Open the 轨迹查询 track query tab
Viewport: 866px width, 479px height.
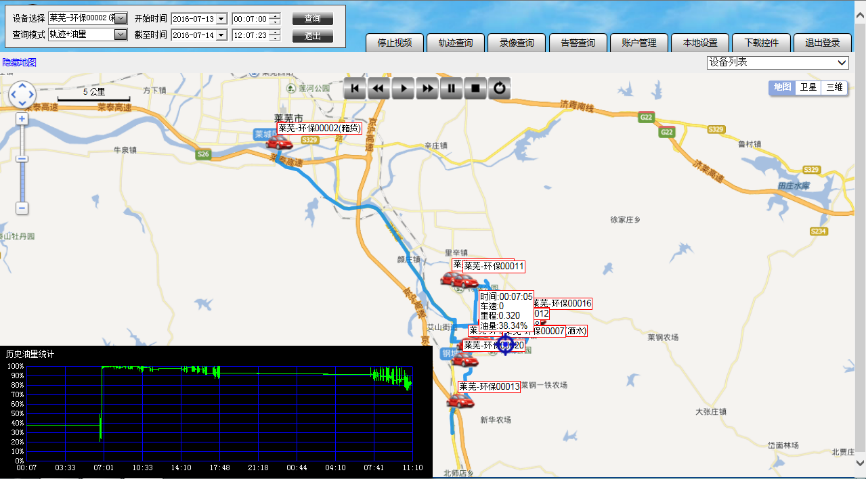(455, 43)
